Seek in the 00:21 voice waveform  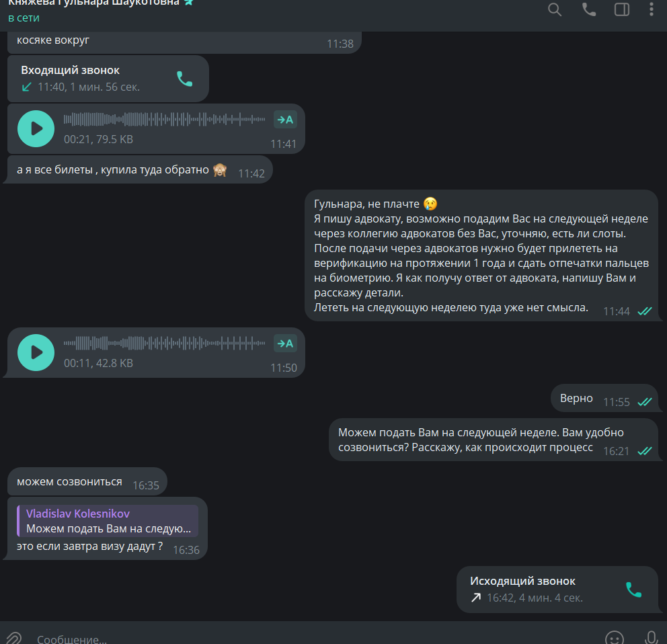click(x=164, y=120)
